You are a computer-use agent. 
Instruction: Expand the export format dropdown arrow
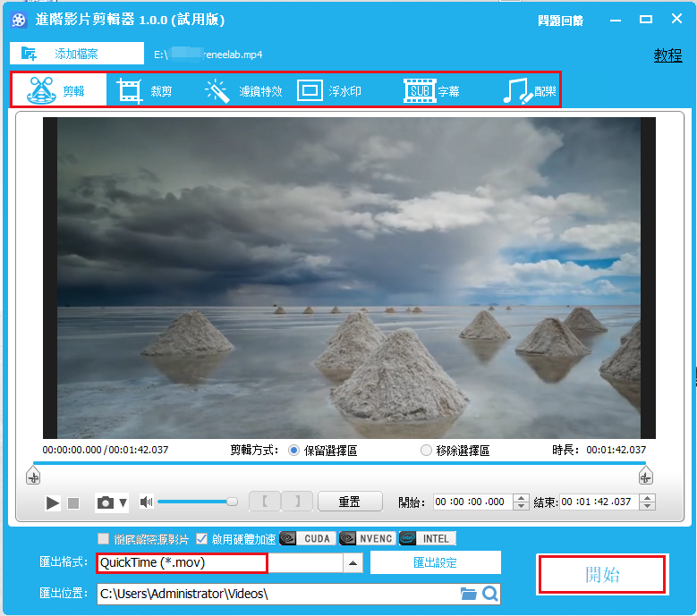pos(353,562)
